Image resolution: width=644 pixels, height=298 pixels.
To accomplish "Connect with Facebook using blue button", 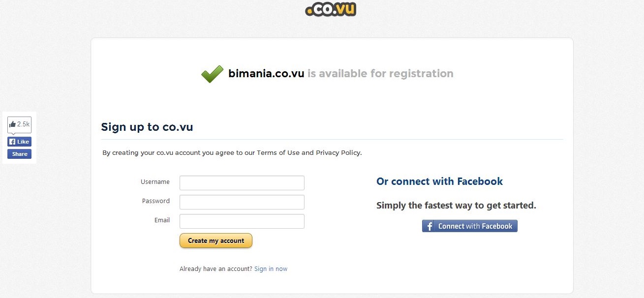I will pos(470,226).
